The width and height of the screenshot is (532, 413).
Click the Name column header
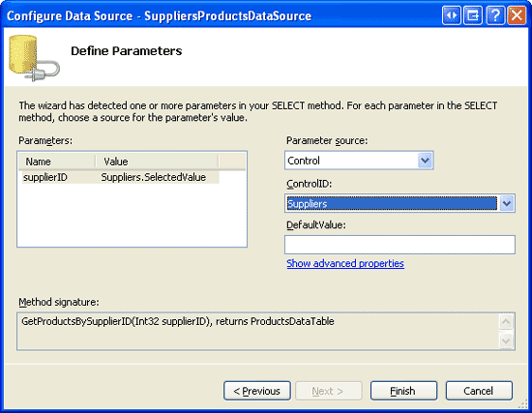pos(57,162)
